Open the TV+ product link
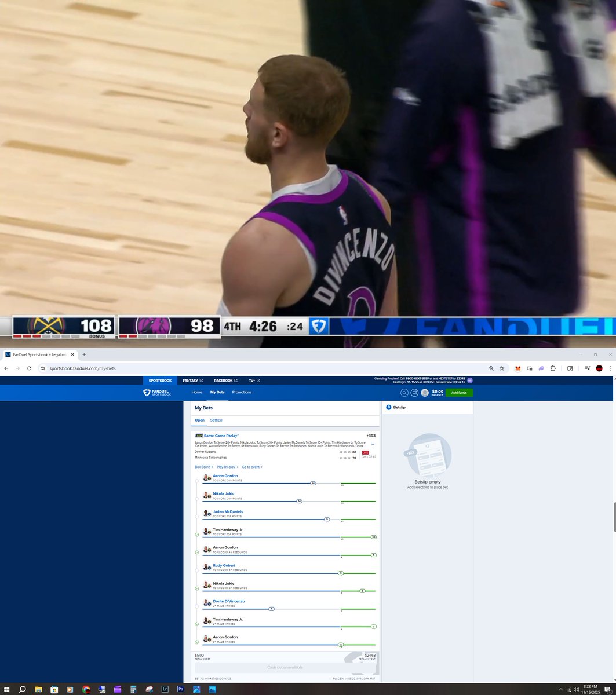The height and width of the screenshot is (695, 616). [254, 381]
